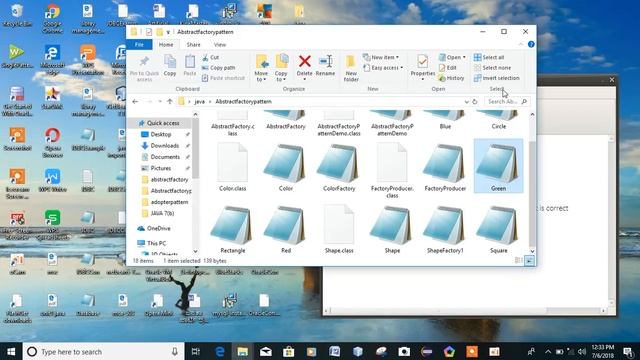Expand the Open button dropdown
The image size is (640, 360).
point(464,58)
